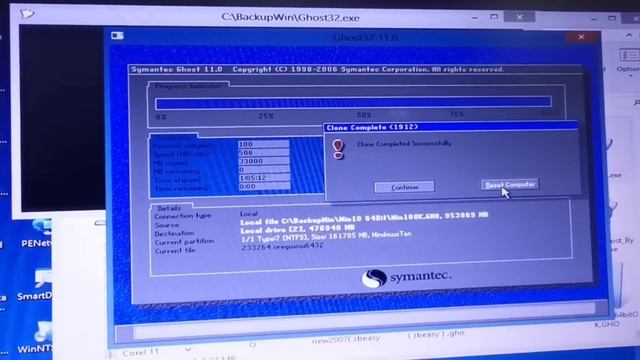Click the Corel 11 item at bottom

(140, 352)
